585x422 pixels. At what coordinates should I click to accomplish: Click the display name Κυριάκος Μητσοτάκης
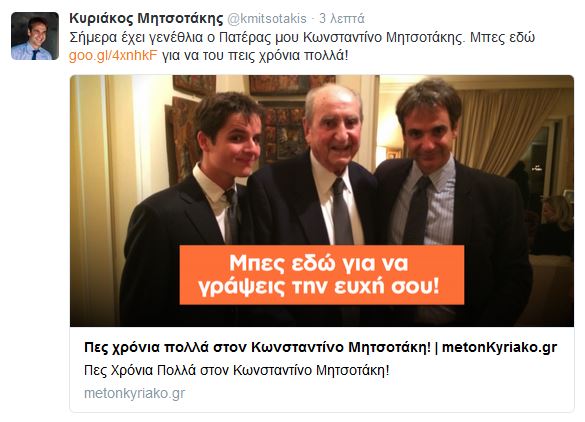(146, 18)
